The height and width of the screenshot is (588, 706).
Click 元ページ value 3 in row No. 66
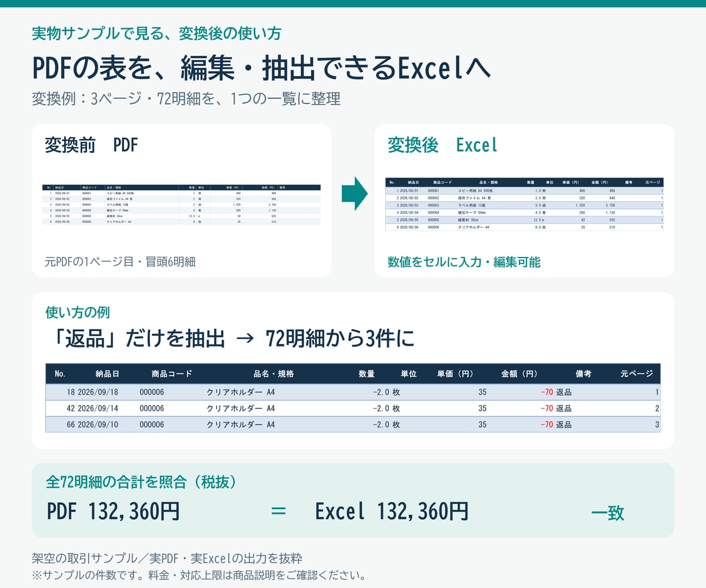(657, 424)
